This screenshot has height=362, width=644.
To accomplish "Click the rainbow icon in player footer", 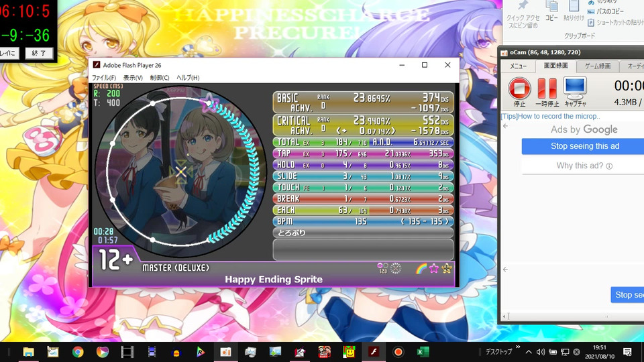I will (421, 268).
